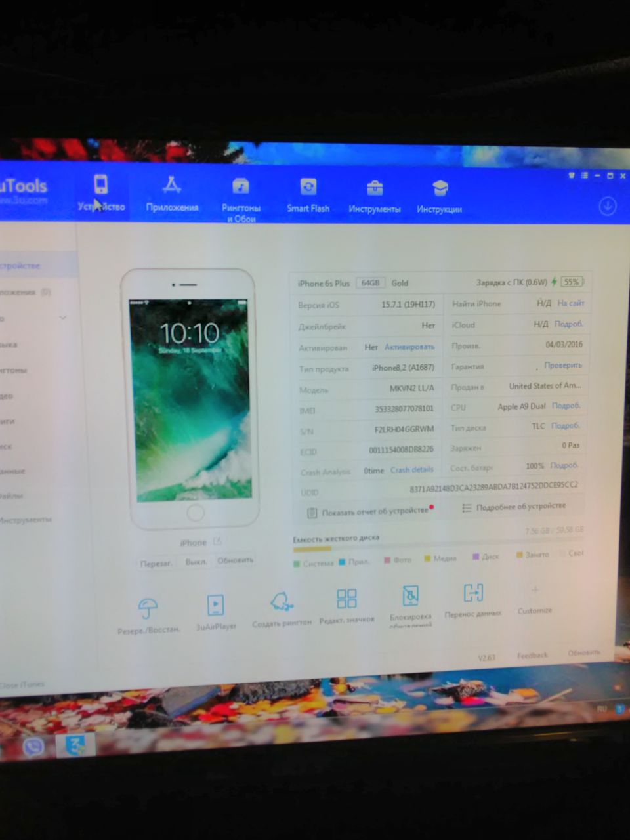Open the Рингтоны и Обои tab
Viewport: 630px width, 840px height.
pos(241,200)
